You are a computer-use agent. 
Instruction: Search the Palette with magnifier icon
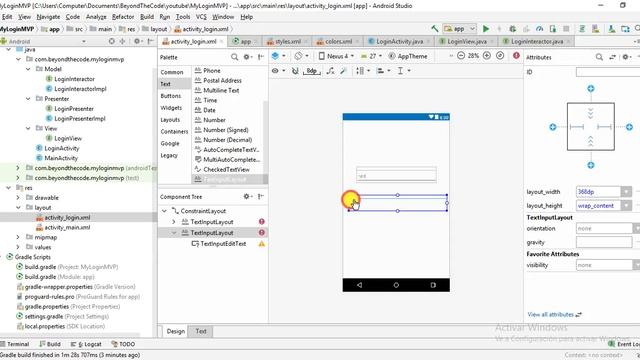point(234,57)
